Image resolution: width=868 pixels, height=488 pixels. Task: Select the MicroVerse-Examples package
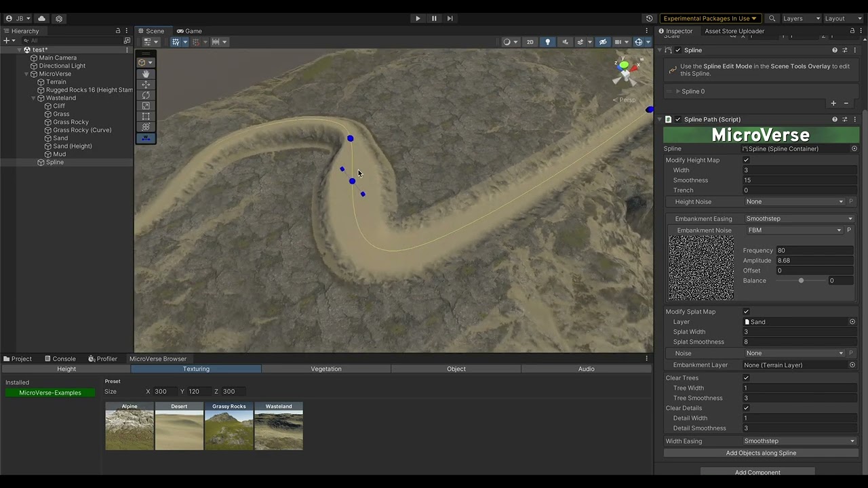coord(50,392)
